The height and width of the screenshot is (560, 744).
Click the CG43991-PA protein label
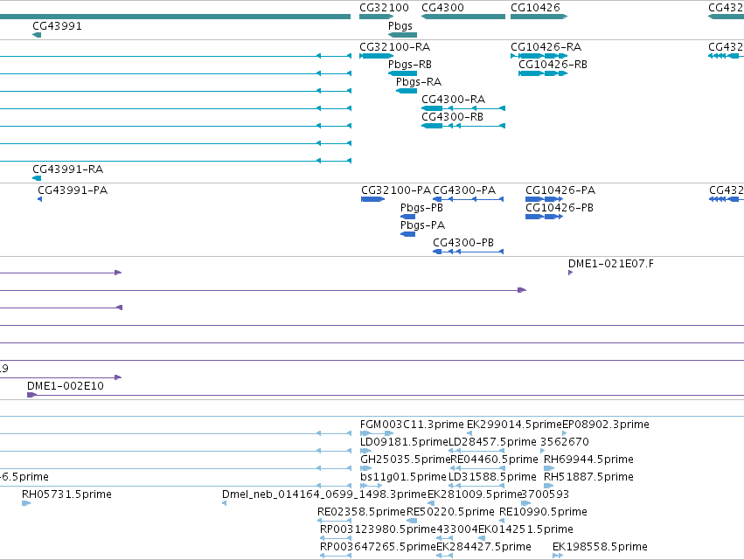click(x=73, y=190)
